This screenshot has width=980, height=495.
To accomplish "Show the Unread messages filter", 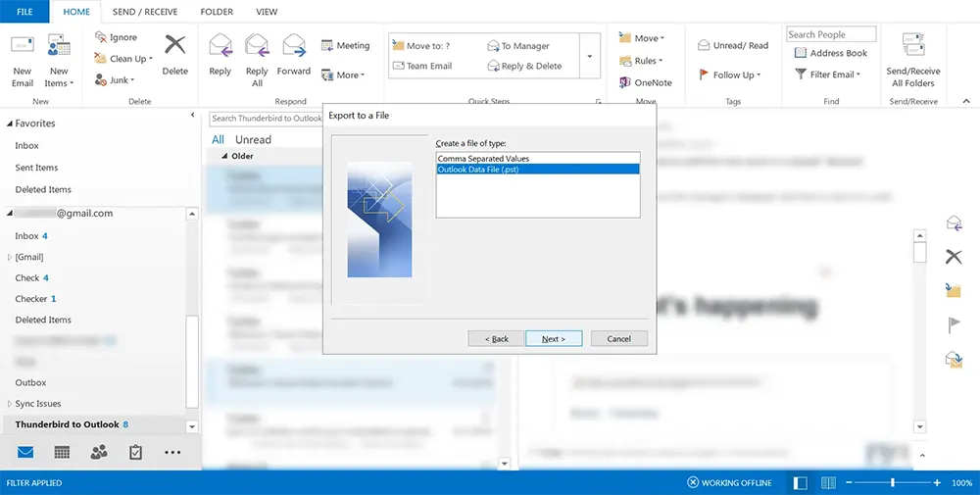I will 253,140.
